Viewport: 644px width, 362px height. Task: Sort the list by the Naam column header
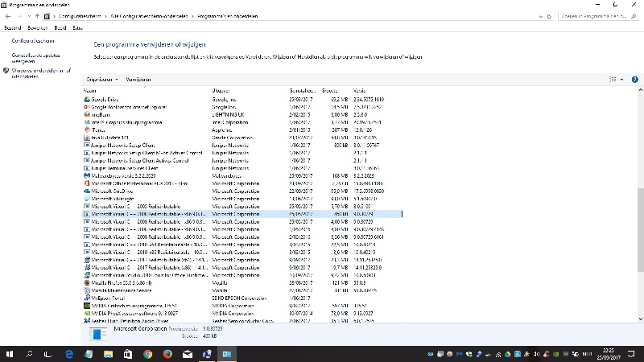pos(90,90)
